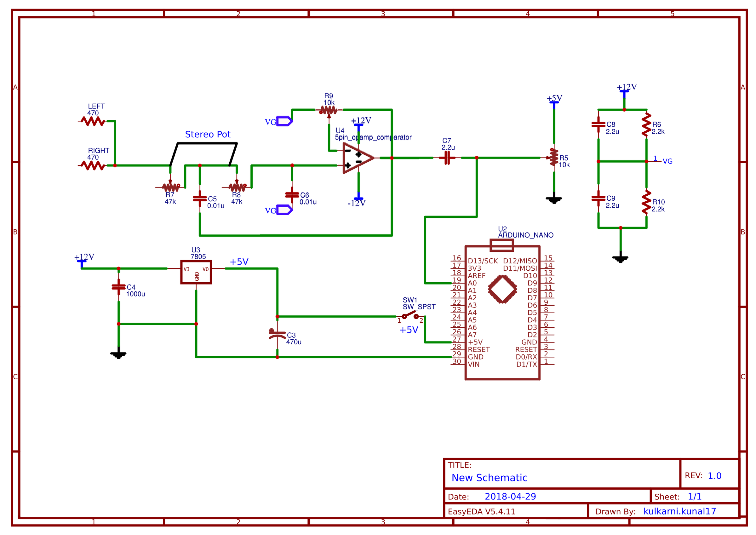Select the LEFT 470 resistor symbol

(93, 121)
